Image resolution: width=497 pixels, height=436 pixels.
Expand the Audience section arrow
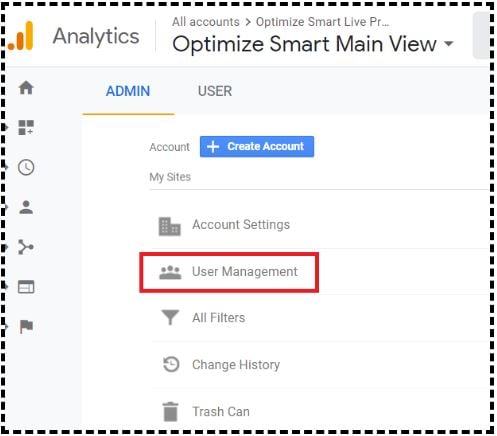pos(5,207)
